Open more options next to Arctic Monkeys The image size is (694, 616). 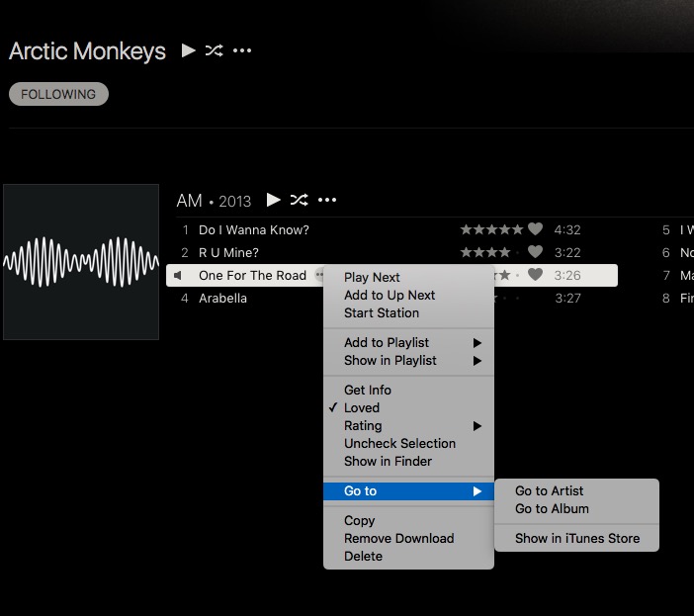point(242,50)
